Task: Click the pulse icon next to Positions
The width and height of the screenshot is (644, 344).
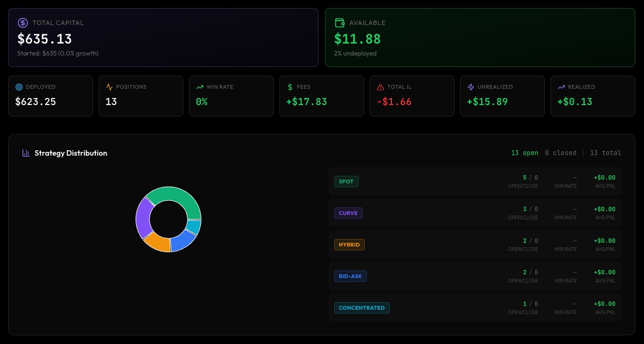Action: pos(109,87)
